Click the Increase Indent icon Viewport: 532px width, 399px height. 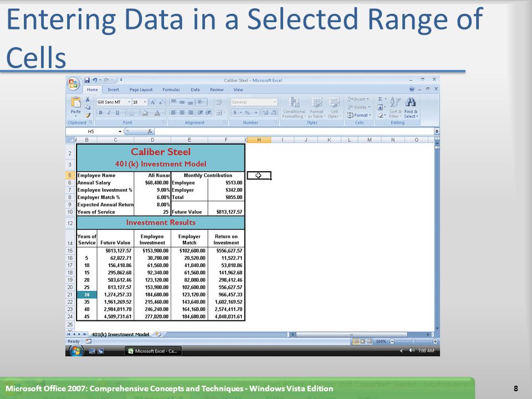[208, 112]
